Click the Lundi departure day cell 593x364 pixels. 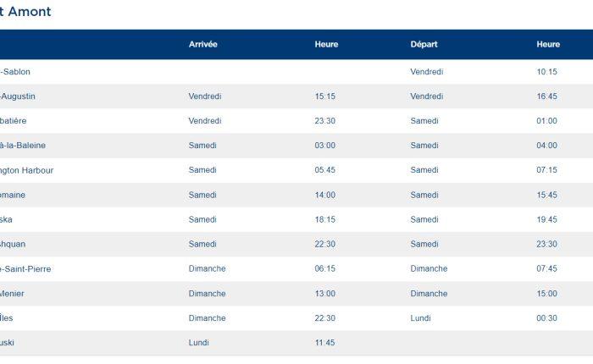pyautogui.click(x=420, y=318)
